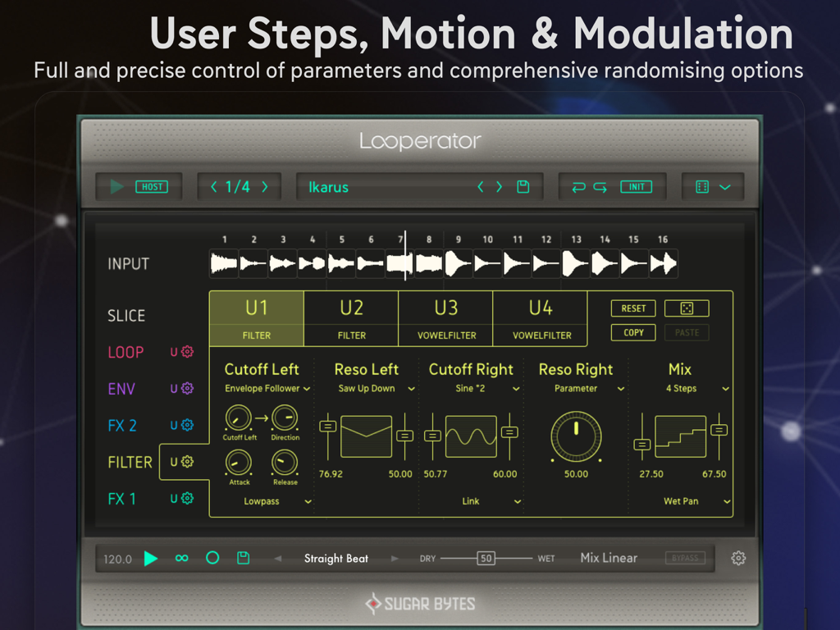Switch to the U3 VOWELFILTER tab
This screenshot has width=840, height=630.
coord(445,319)
